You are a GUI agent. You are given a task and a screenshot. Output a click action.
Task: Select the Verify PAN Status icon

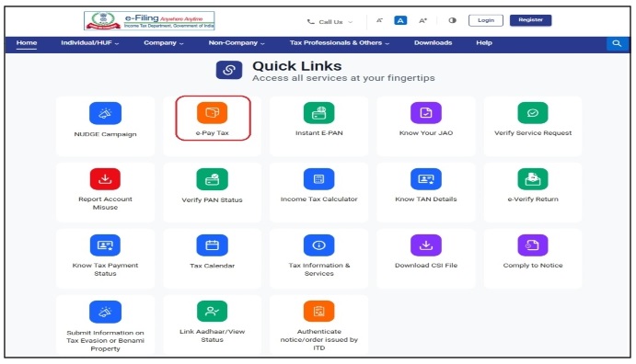[x=212, y=179]
